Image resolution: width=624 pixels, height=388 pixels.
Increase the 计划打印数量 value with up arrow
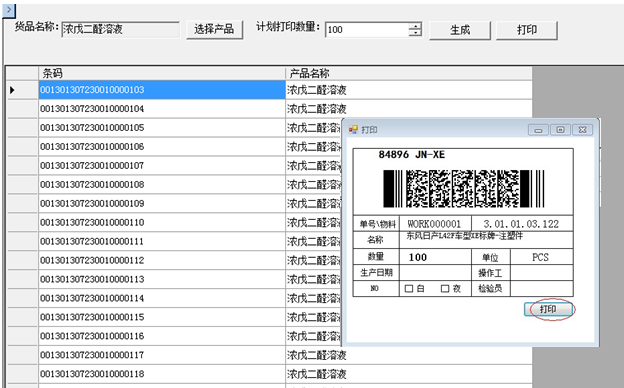(x=415, y=26)
